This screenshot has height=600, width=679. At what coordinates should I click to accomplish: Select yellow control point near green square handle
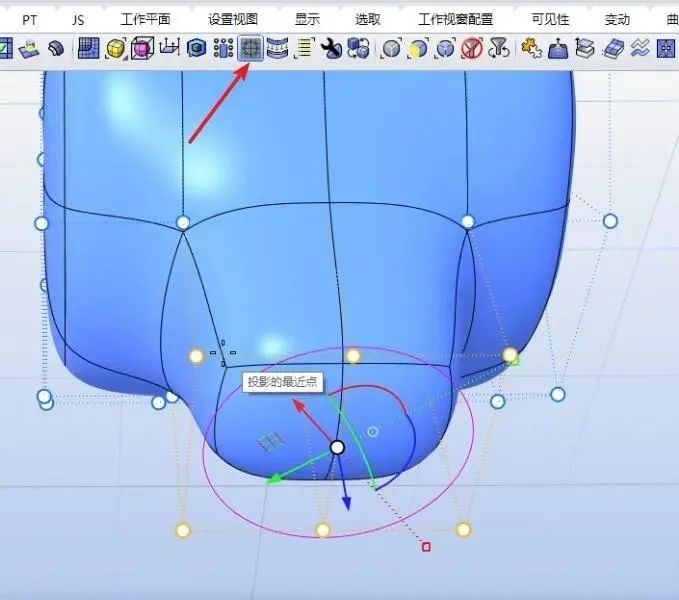(x=510, y=355)
